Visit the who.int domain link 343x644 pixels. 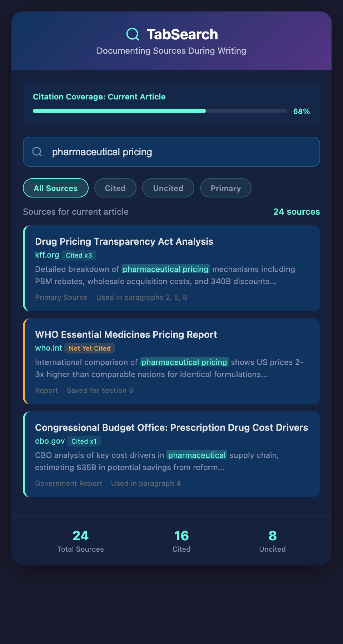pyautogui.click(x=48, y=348)
